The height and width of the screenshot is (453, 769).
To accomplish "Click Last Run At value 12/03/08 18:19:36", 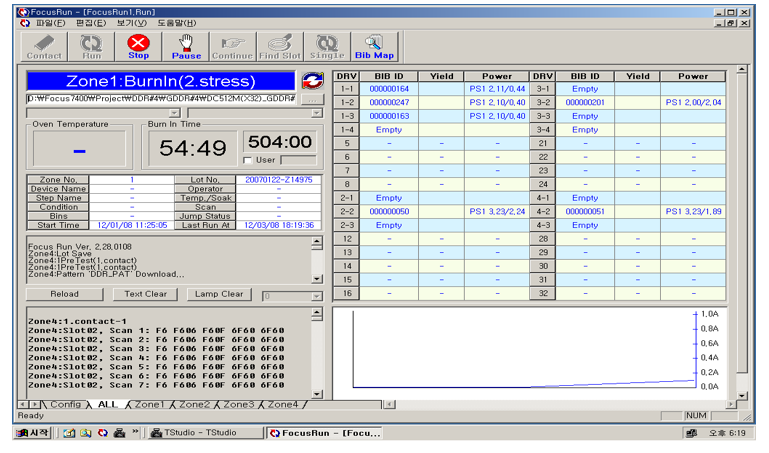I will [x=279, y=226].
